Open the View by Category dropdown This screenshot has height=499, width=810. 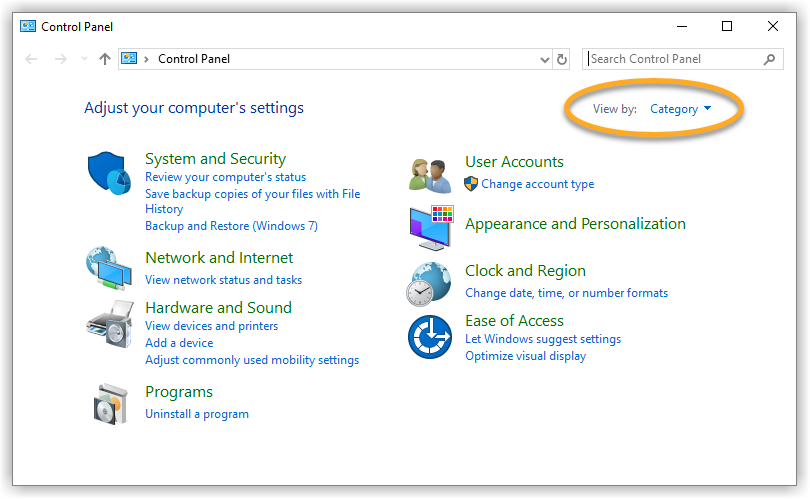coord(680,109)
